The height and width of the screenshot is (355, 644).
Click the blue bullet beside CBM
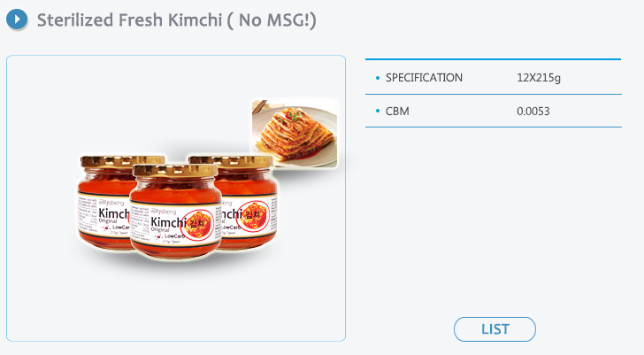[x=378, y=111]
